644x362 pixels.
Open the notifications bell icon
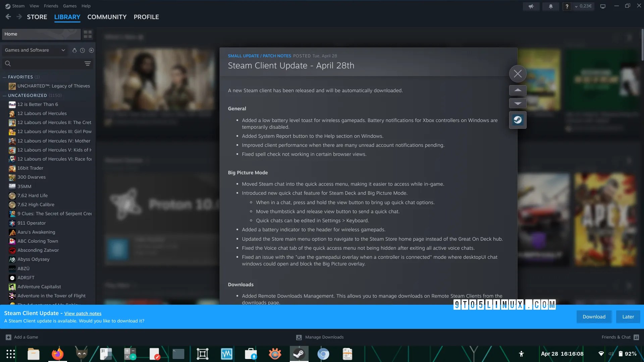pos(551,6)
